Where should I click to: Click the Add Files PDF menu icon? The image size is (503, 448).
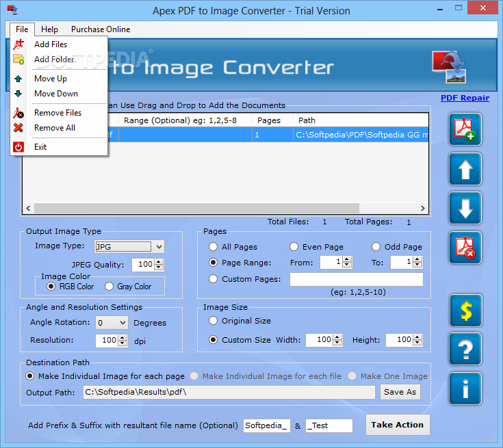coord(18,44)
